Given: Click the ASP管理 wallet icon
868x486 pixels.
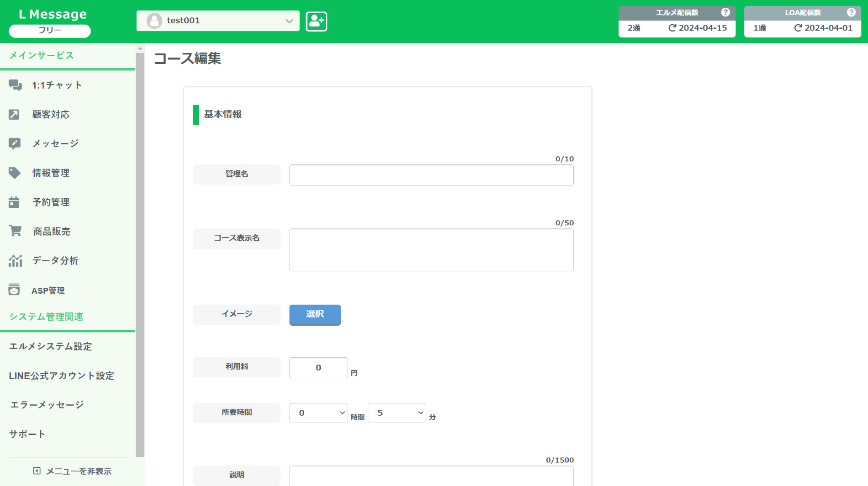Looking at the screenshot, I should coord(14,290).
